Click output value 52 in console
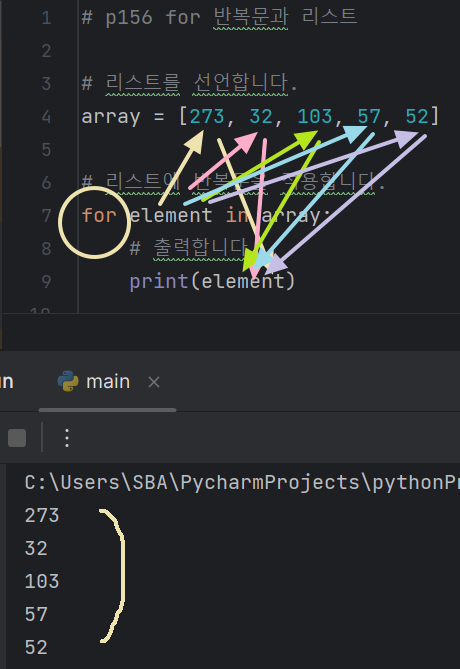 click(36, 647)
